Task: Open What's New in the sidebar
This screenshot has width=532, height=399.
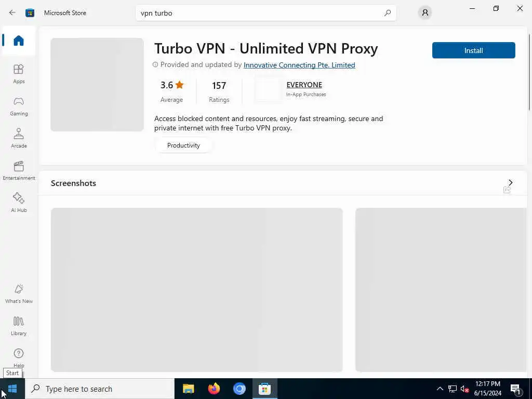Action: click(19, 294)
